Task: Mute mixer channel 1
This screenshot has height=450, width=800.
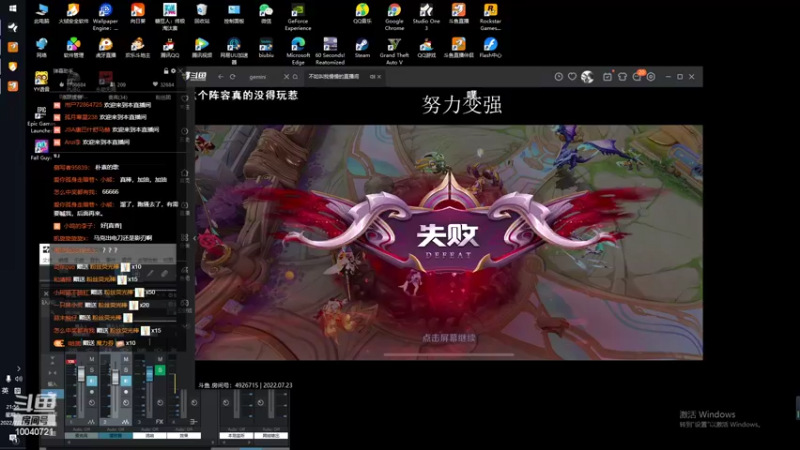Action: click(x=92, y=359)
